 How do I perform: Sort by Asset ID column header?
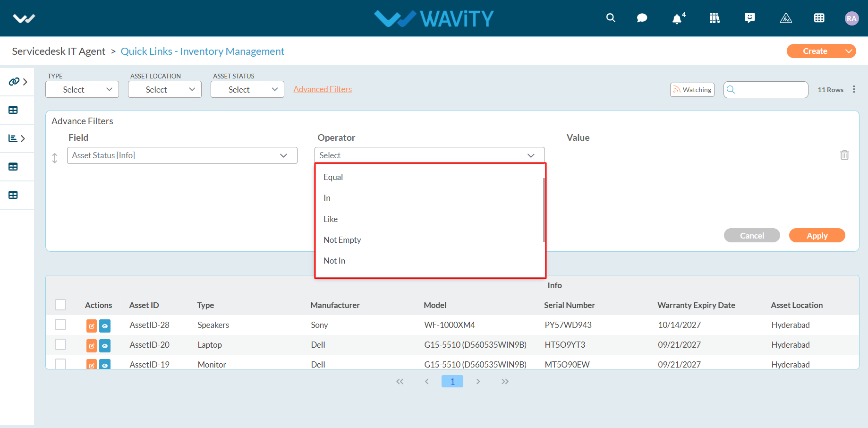point(144,305)
